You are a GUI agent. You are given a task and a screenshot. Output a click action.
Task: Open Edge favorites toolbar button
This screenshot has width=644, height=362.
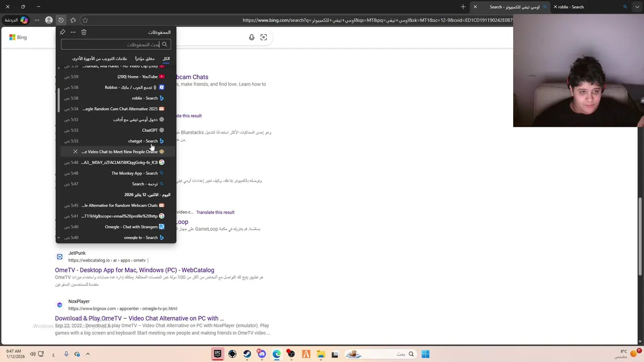pyautogui.click(x=73, y=20)
